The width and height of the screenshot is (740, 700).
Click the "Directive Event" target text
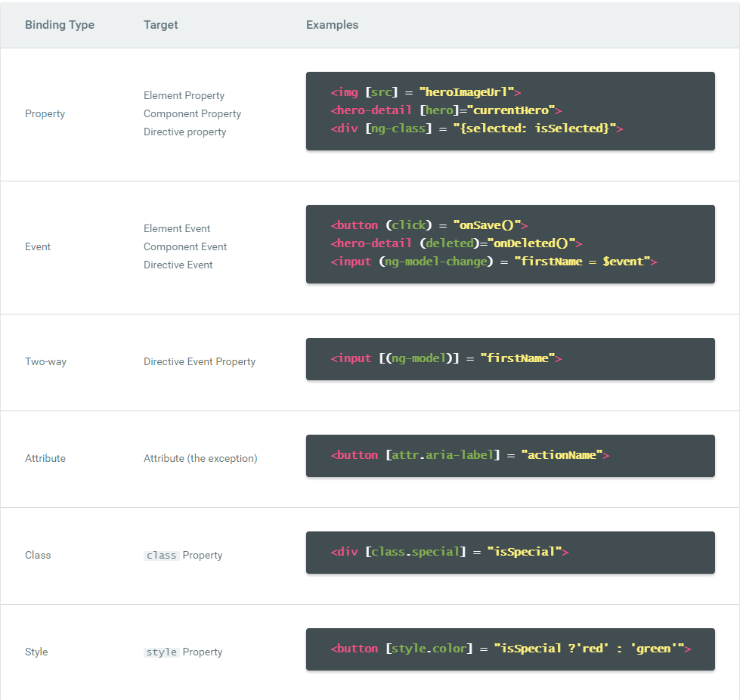pos(178,265)
